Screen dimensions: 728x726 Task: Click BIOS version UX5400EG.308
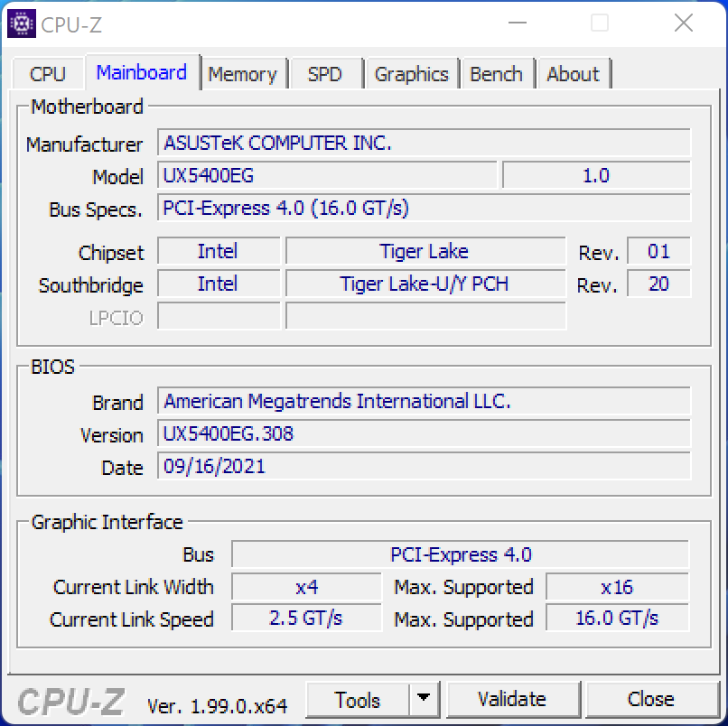click(x=424, y=433)
